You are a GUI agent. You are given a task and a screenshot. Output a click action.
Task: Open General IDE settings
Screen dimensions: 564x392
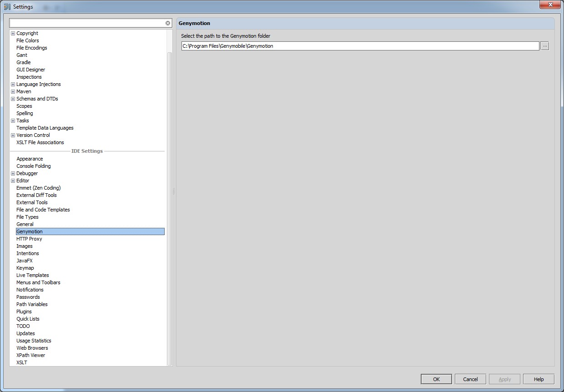[25, 224]
